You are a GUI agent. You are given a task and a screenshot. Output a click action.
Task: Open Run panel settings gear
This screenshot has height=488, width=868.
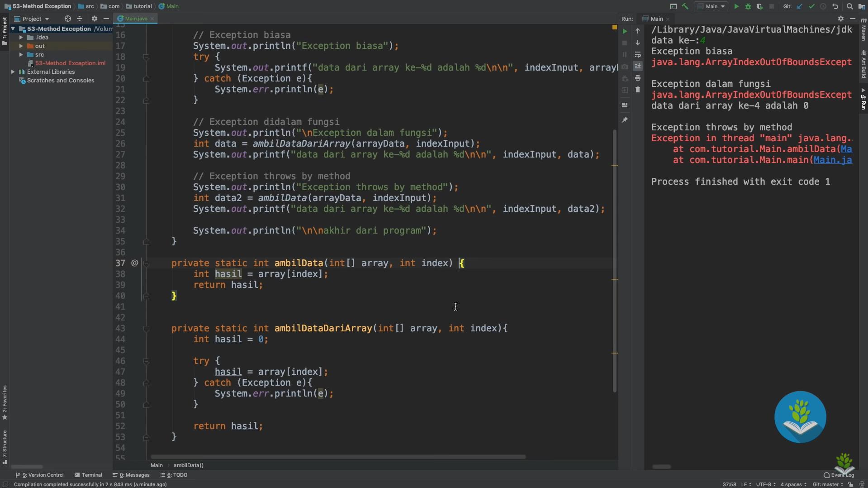point(840,19)
